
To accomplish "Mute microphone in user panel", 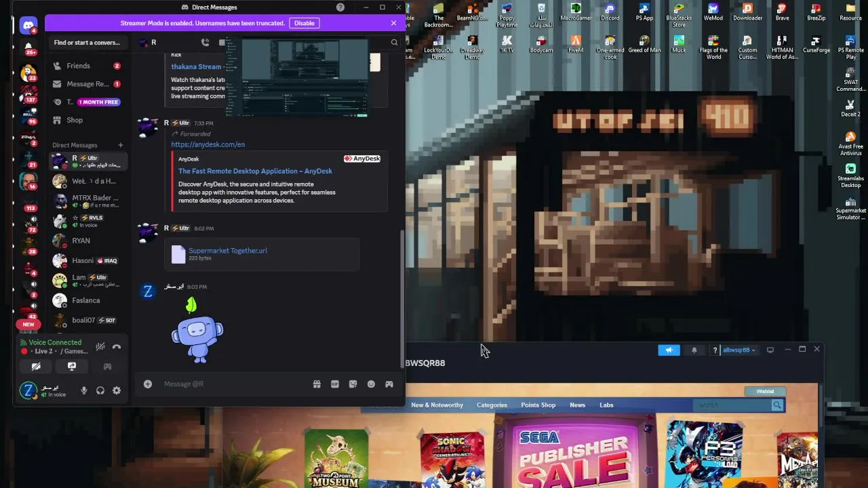I will pos(84,390).
